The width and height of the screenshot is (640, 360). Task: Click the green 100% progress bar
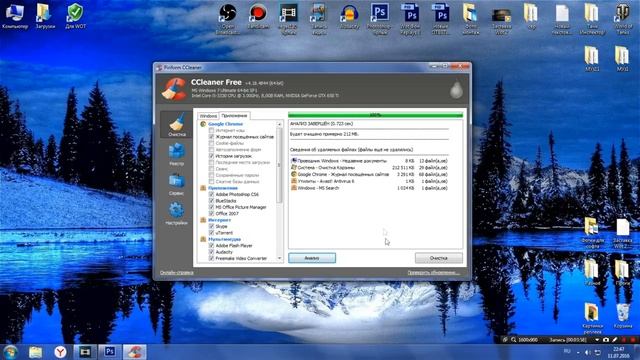(376, 115)
